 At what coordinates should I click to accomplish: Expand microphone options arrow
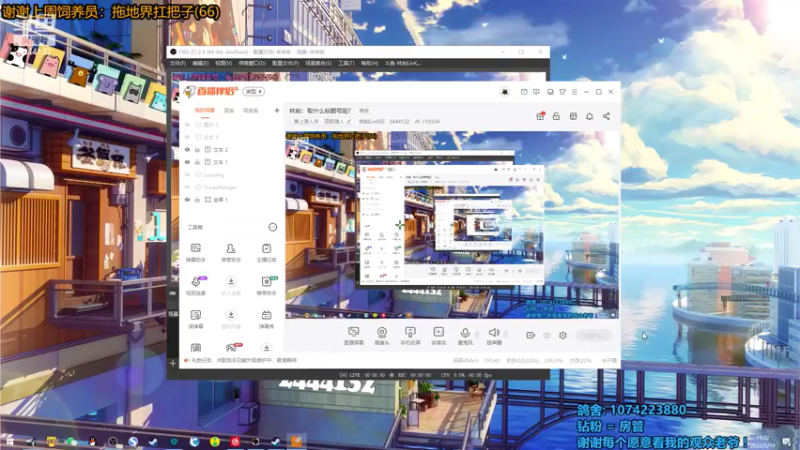477,334
